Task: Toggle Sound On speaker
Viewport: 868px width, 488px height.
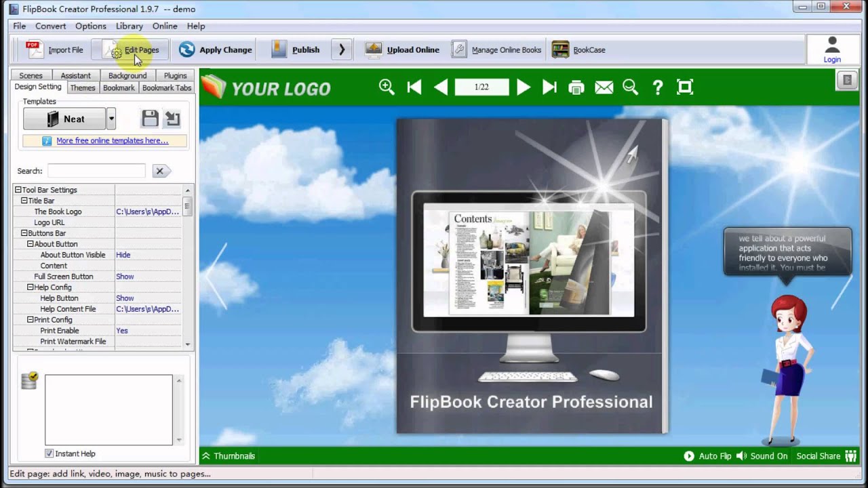Action: [762, 456]
